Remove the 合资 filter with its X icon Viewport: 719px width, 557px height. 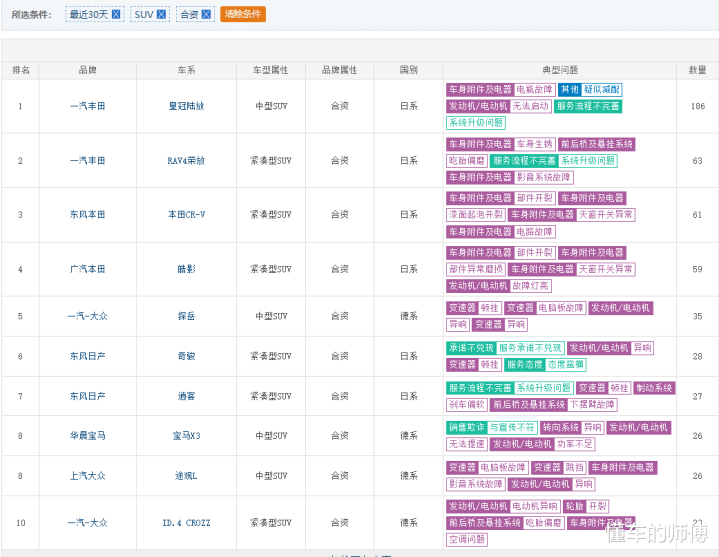tap(206, 14)
